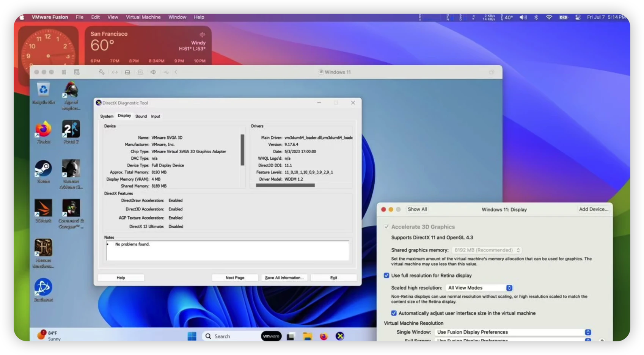Image resolution: width=644 pixels, height=355 pixels.
Task: Open the Virtual Machine menu in the menu bar
Action: pyautogui.click(x=143, y=17)
